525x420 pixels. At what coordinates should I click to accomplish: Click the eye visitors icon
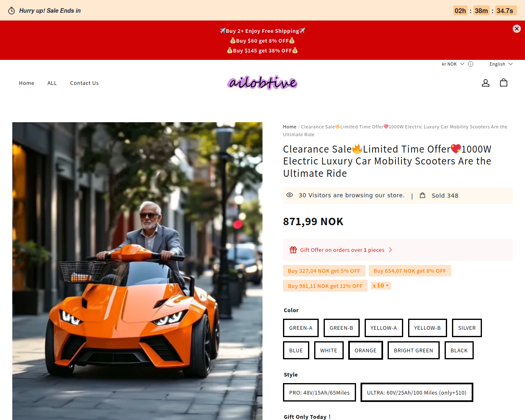point(290,195)
